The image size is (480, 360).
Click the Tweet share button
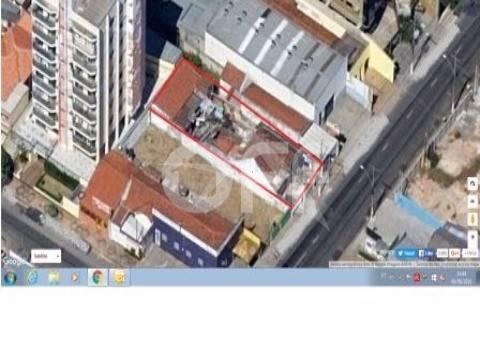tap(406, 253)
